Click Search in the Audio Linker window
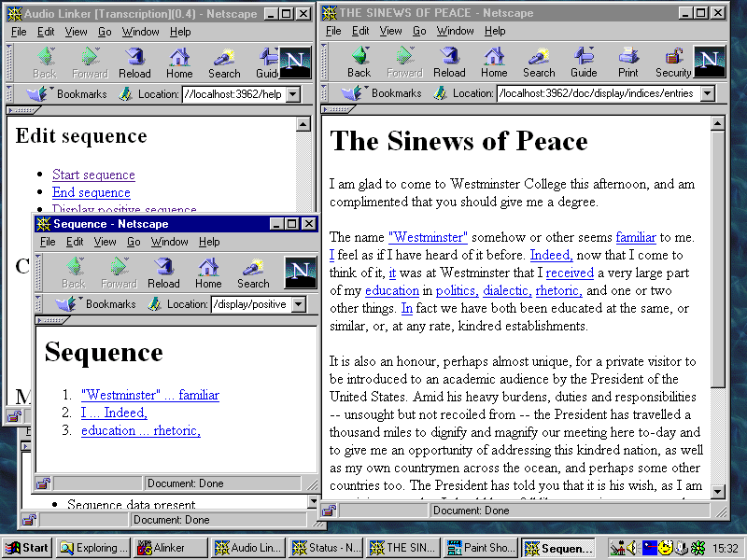This screenshot has height=560, width=747. [224, 63]
